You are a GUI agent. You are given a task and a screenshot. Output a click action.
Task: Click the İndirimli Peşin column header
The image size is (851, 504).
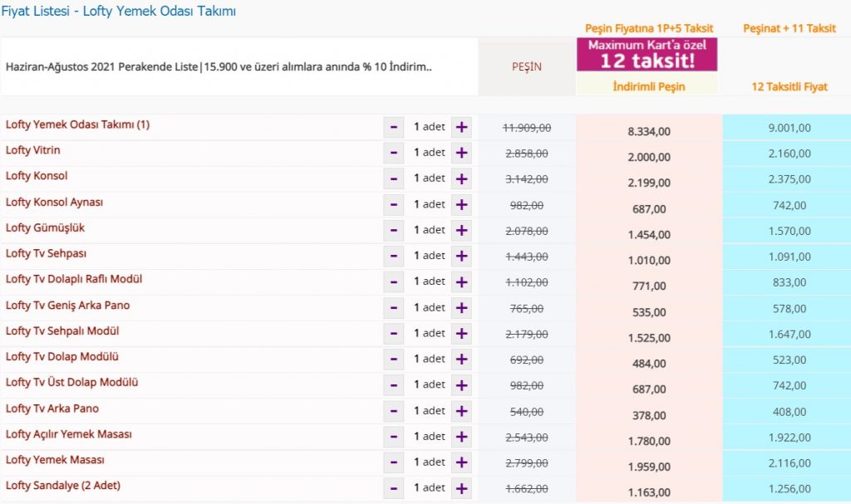[x=648, y=86]
